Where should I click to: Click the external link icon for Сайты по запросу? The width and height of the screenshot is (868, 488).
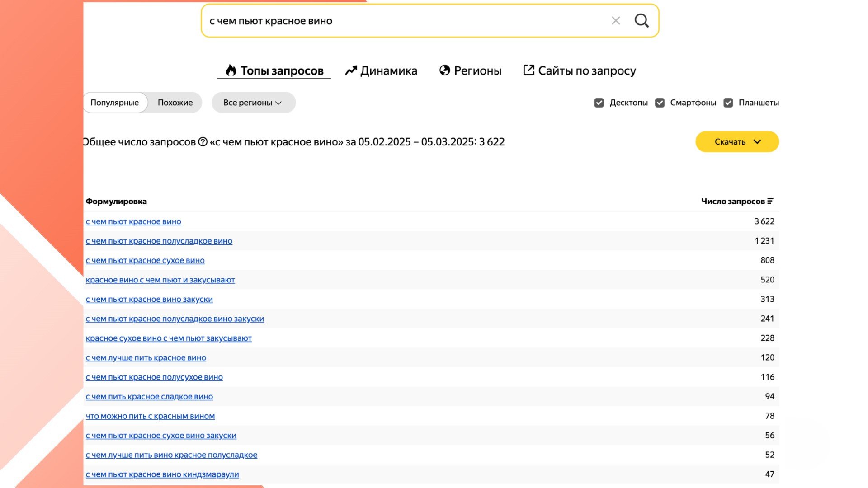(x=528, y=70)
